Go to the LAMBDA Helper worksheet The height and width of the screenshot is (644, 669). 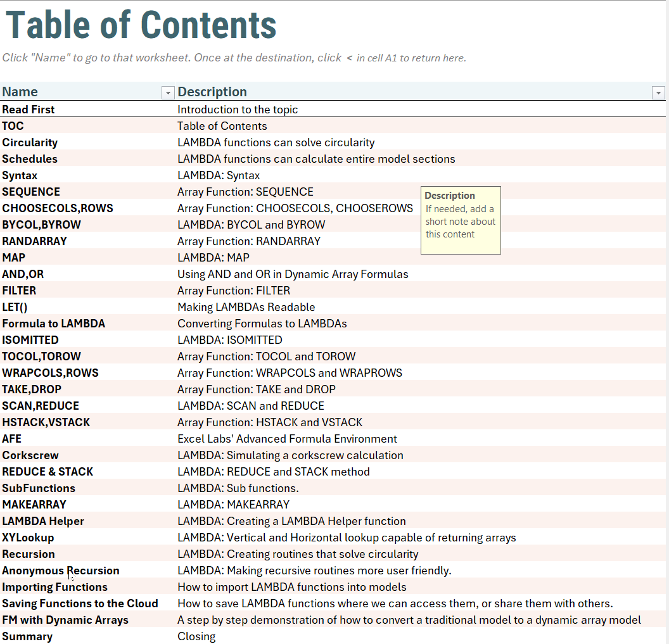43,522
